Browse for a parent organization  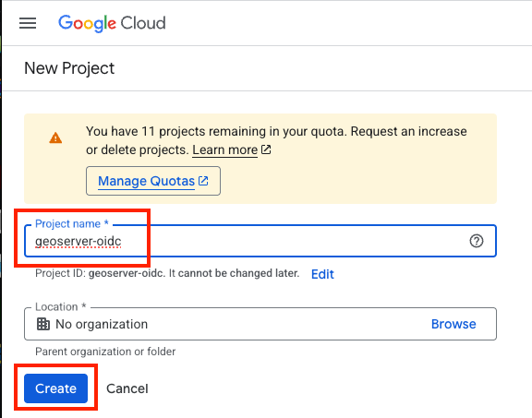(453, 324)
